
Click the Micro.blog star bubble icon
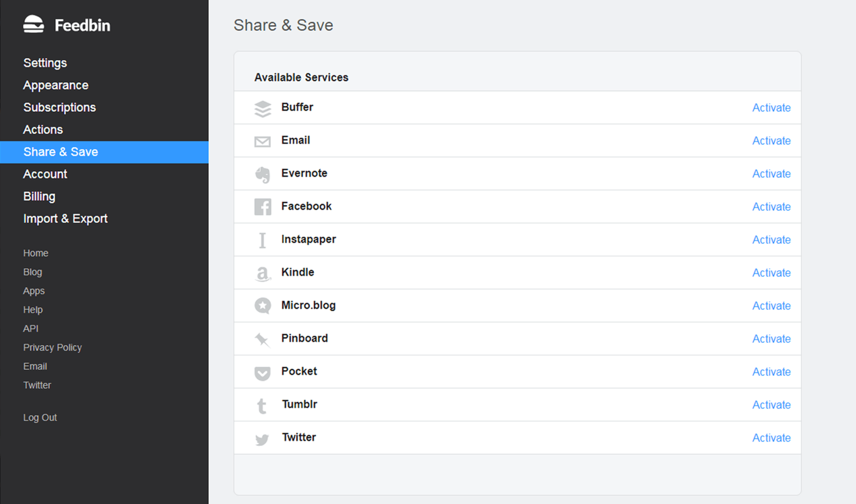[x=262, y=306]
